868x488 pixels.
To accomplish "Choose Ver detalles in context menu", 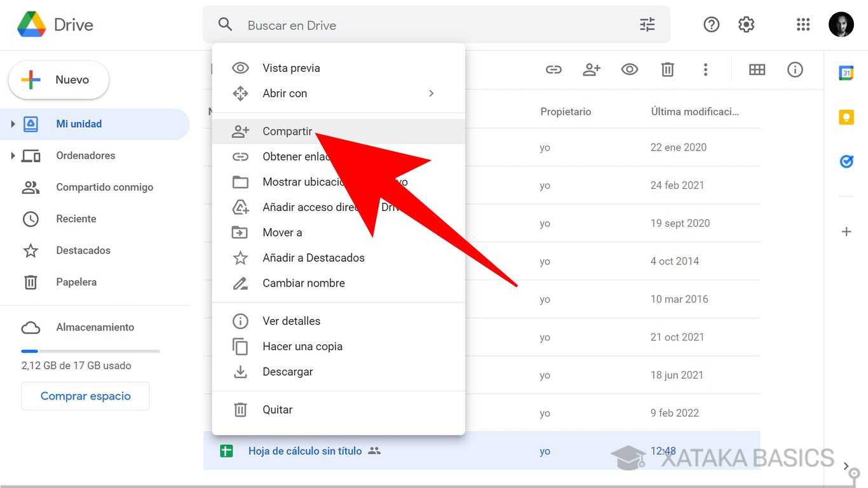I will (338, 321).
